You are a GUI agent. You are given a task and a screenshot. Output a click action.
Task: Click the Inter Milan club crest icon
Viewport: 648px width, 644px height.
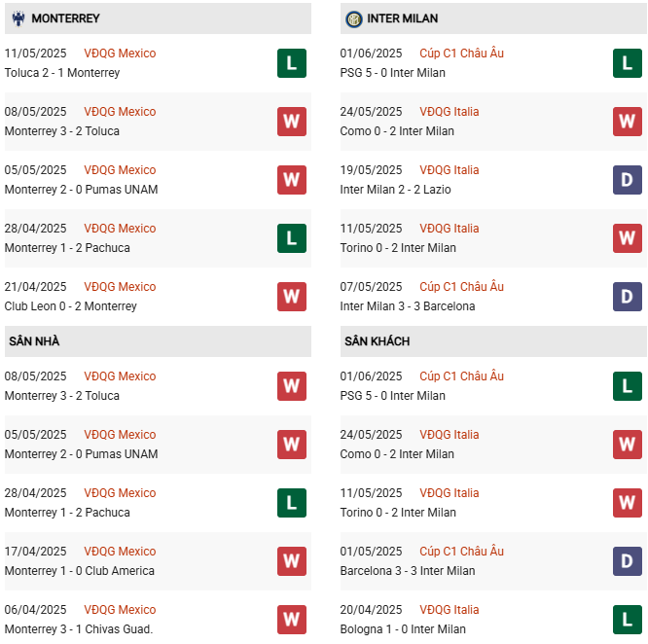353,18
